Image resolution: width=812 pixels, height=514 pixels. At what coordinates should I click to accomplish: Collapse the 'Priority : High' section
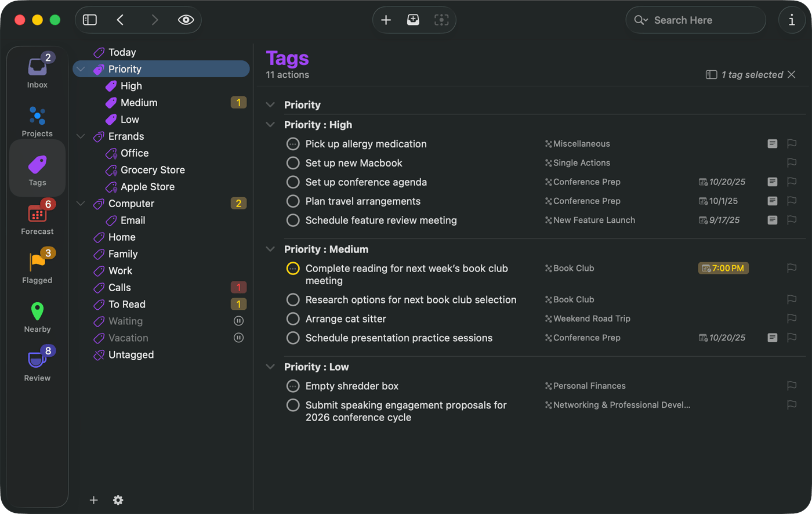270,125
